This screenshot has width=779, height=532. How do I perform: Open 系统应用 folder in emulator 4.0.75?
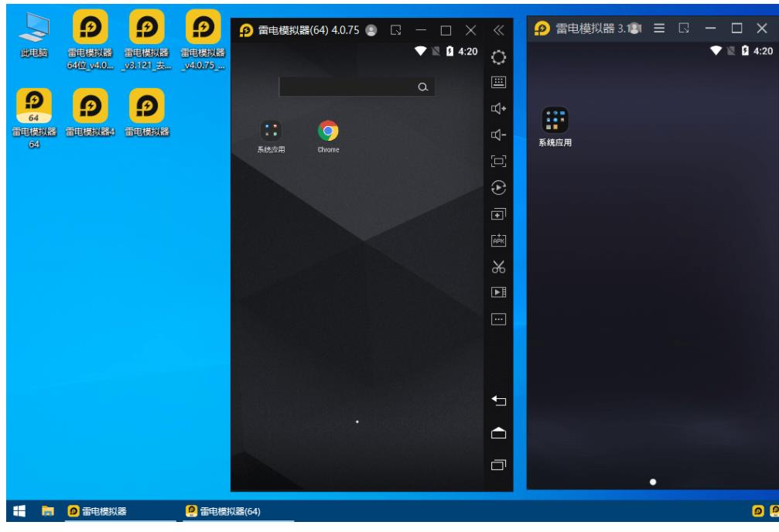tap(271, 136)
